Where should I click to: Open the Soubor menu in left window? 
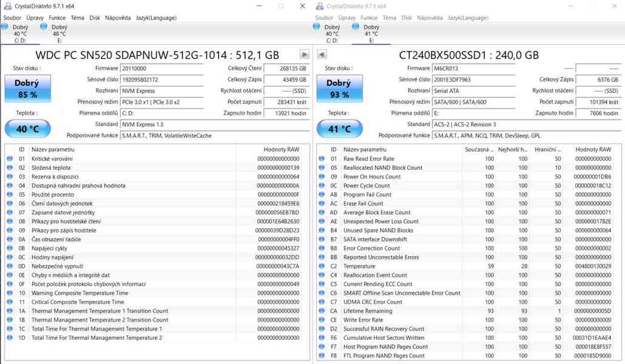click(12, 18)
